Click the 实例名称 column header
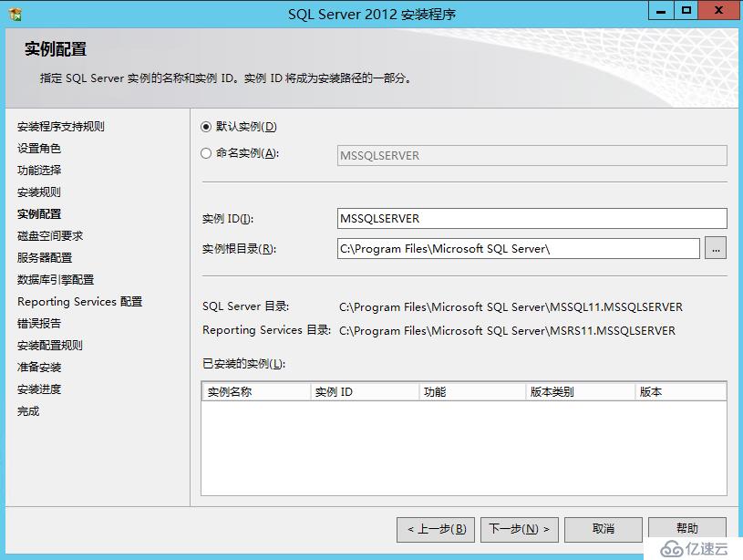This screenshot has width=743, height=560. click(256, 391)
